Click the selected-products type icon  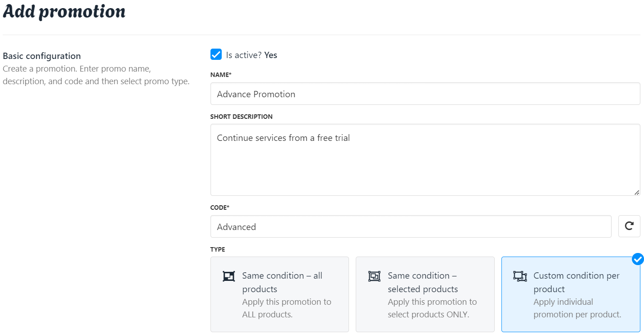point(374,276)
